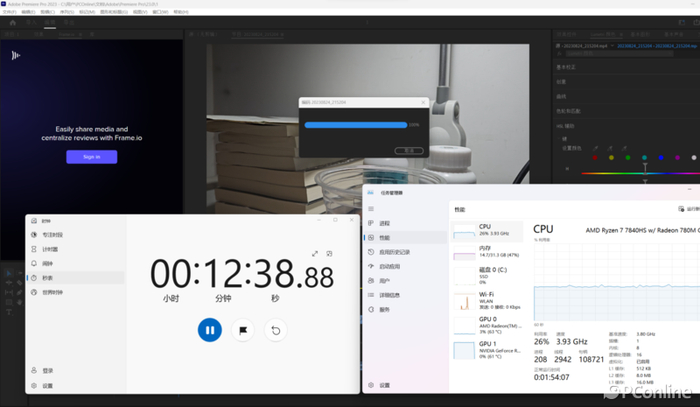Open 应用历史记录 in Task Manager
Screen dimensions: 700x407
[x=406, y=252]
